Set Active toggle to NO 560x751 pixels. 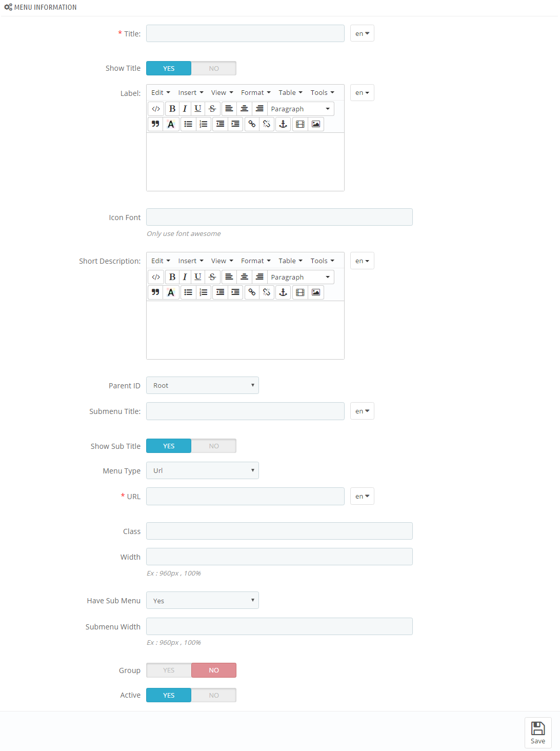point(214,696)
